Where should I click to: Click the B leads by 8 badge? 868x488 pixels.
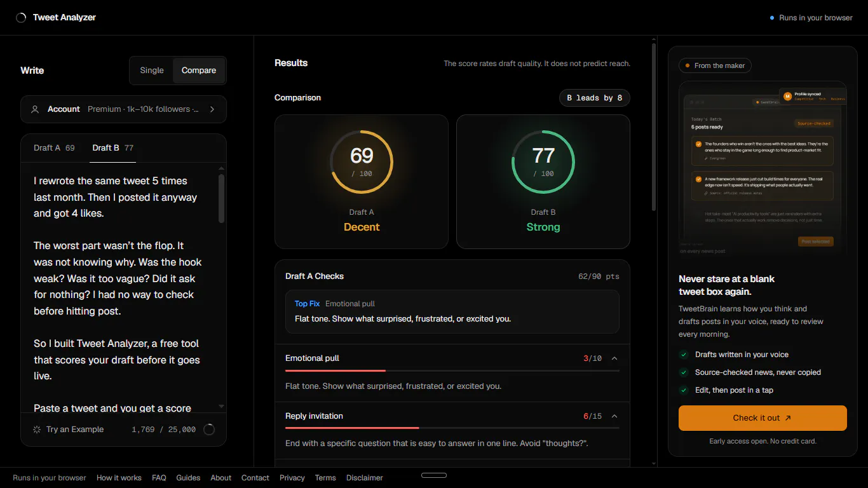[595, 98]
